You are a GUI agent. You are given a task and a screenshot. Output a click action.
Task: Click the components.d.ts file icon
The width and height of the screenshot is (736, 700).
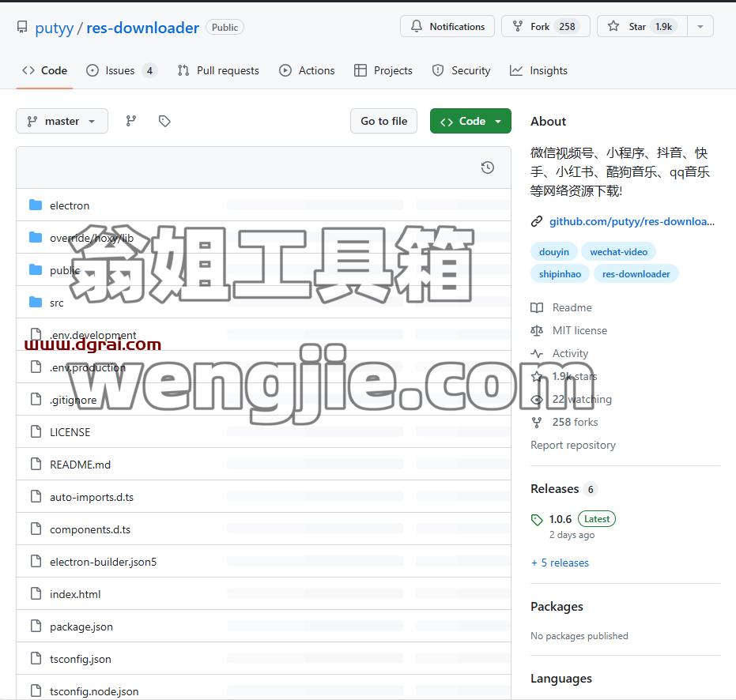point(36,529)
